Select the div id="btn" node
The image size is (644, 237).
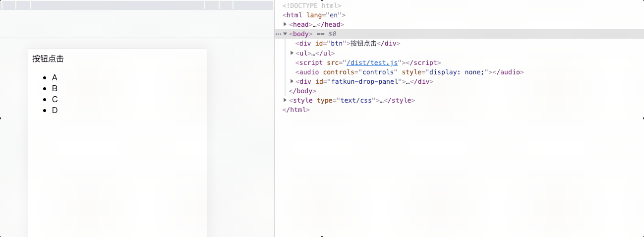pyautogui.click(x=347, y=43)
